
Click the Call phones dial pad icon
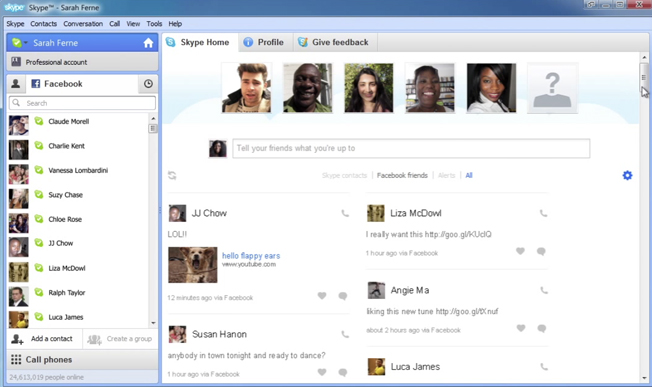16,360
